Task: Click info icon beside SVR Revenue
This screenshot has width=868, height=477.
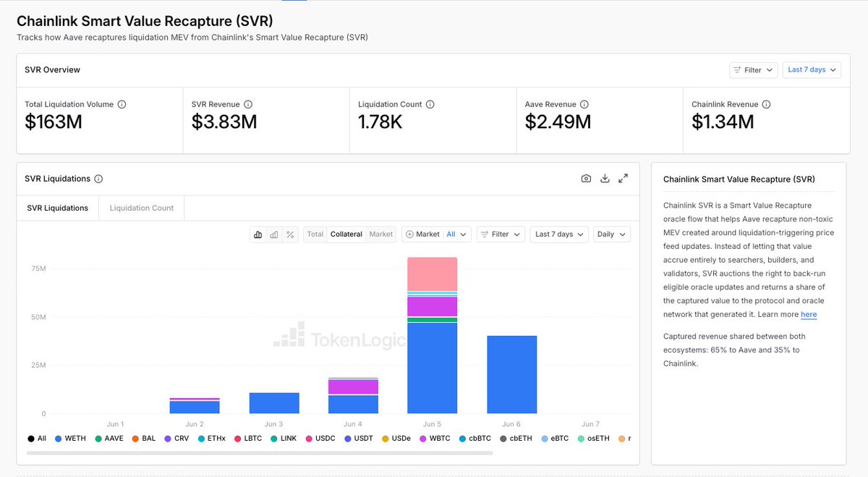Action: 248,104
